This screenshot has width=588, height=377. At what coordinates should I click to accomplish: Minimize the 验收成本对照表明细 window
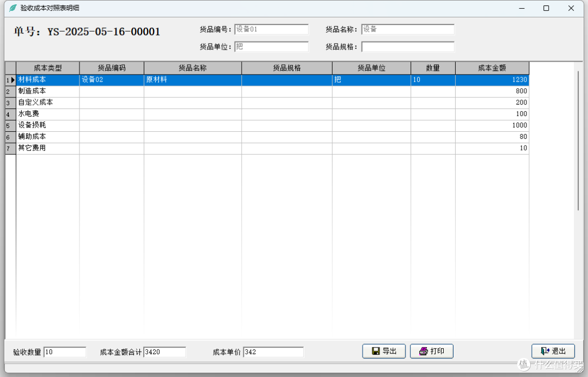[x=522, y=8]
